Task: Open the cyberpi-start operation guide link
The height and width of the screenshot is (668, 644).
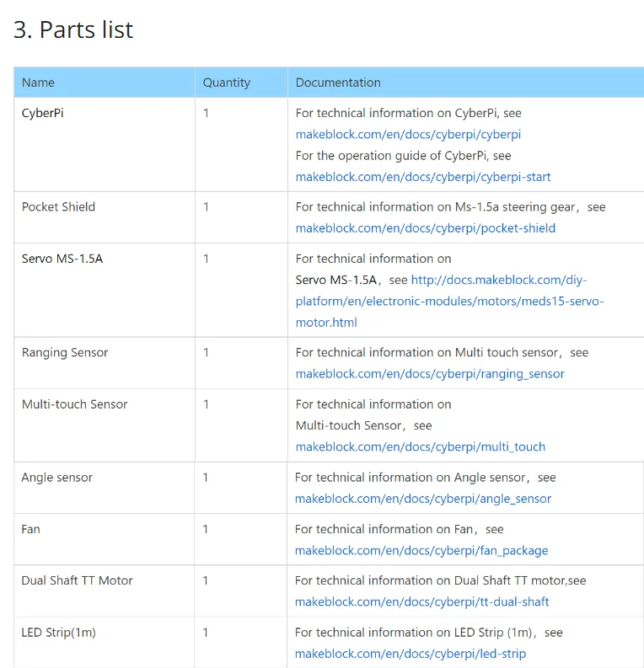Action: (423, 177)
